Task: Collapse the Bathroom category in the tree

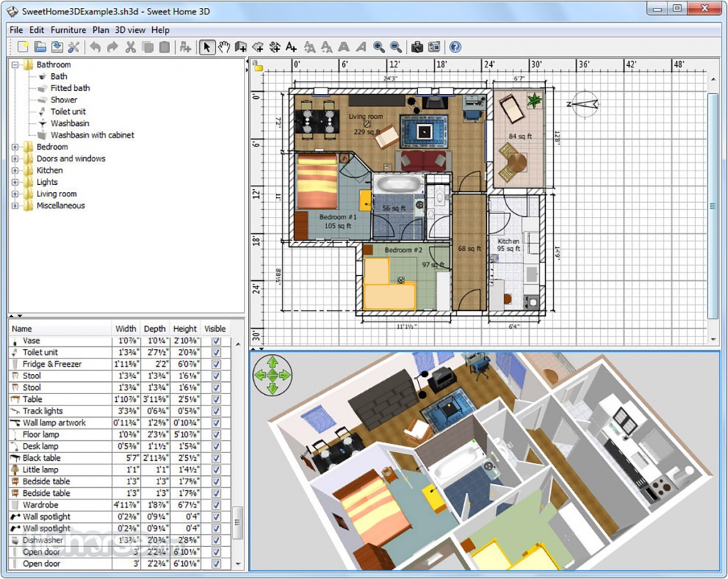Action: point(15,65)
